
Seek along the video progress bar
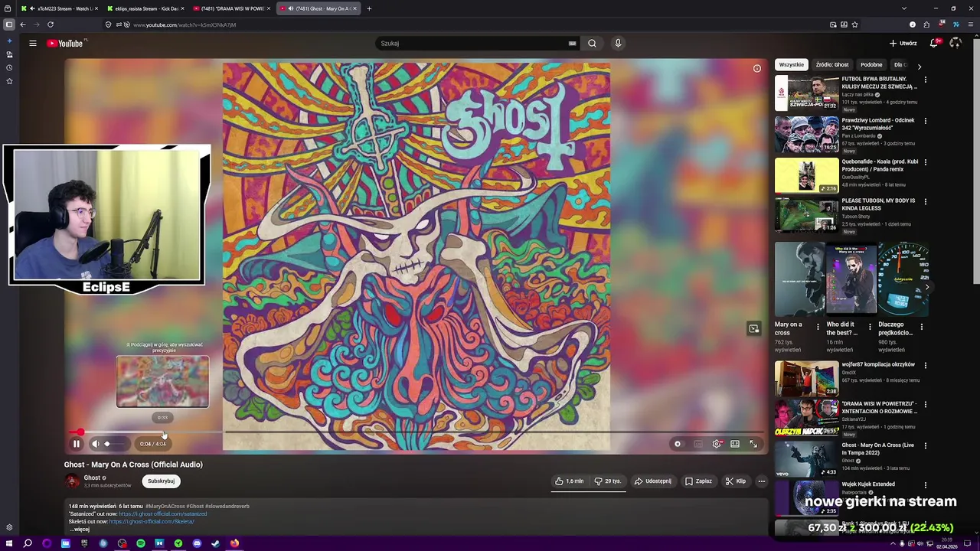[x=416, y=432]
